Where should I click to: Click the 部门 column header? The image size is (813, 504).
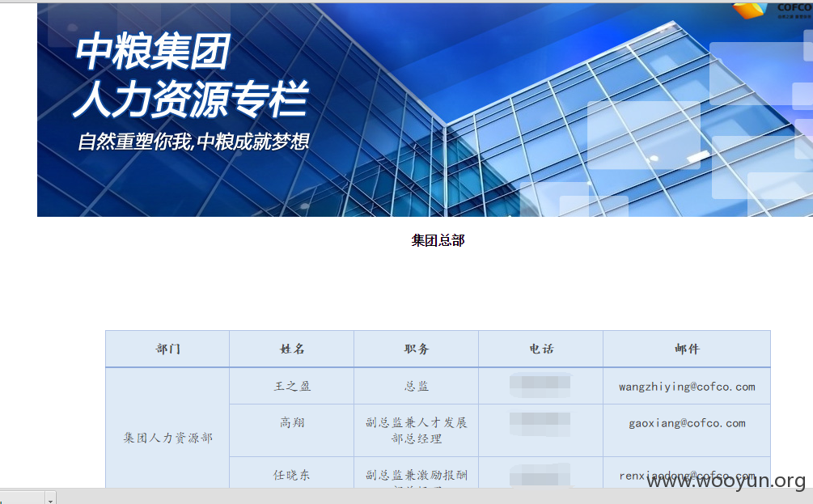167,349
